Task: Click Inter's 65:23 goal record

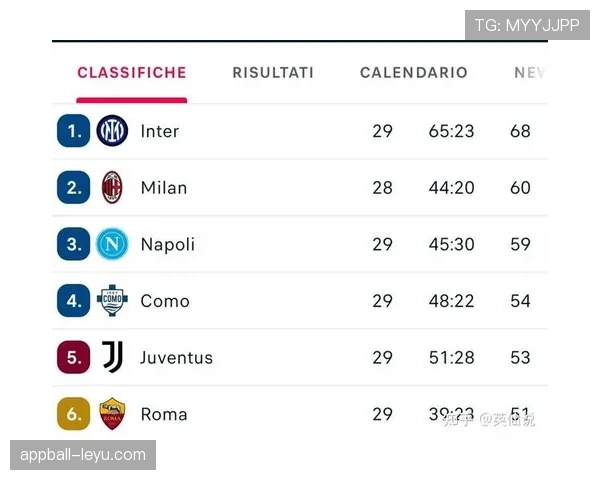Action: point(451,131)
